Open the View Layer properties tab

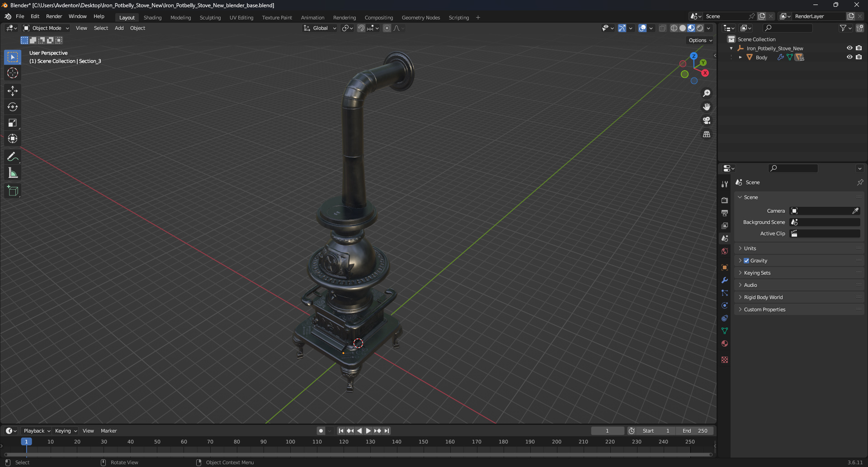(x=725, y=225)
